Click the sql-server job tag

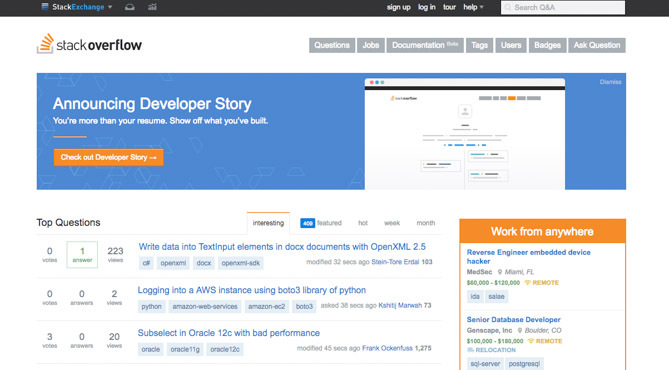tap(485, 364)
